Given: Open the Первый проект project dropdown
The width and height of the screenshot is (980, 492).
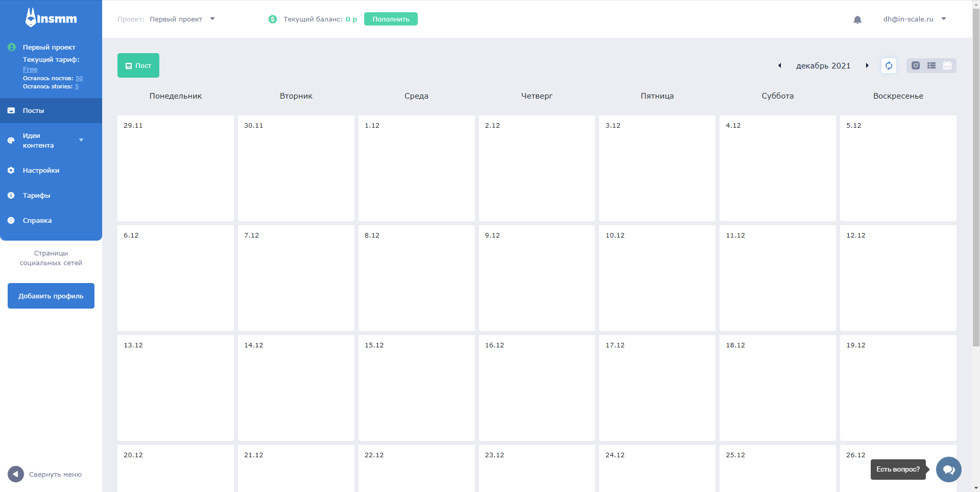Looking at the screenshot, I should [x=182, y=19].
